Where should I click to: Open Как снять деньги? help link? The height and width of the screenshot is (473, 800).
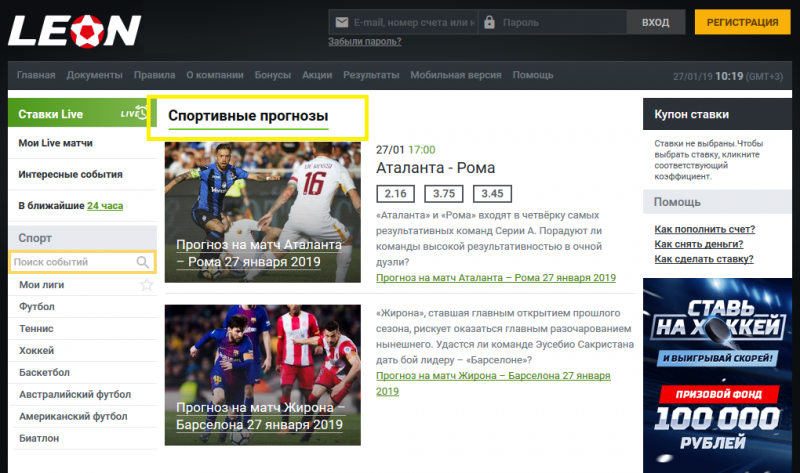pyautogui.click(x=698, y=244)
